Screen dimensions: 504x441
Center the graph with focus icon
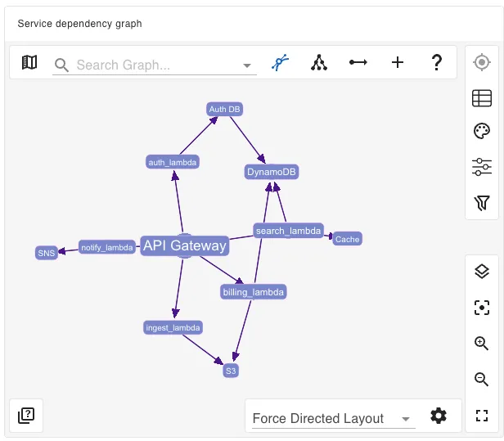click(x=481, y=308)
